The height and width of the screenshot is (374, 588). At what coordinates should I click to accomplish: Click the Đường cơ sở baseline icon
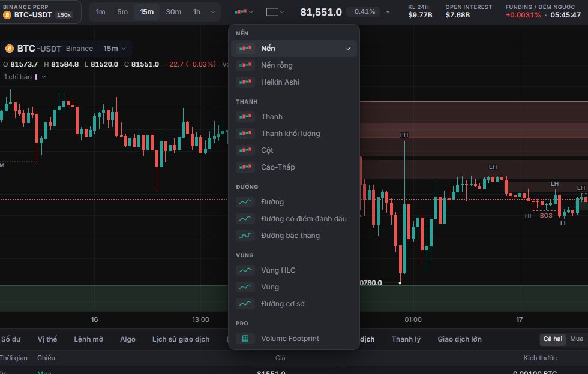[x=245, y=303]
